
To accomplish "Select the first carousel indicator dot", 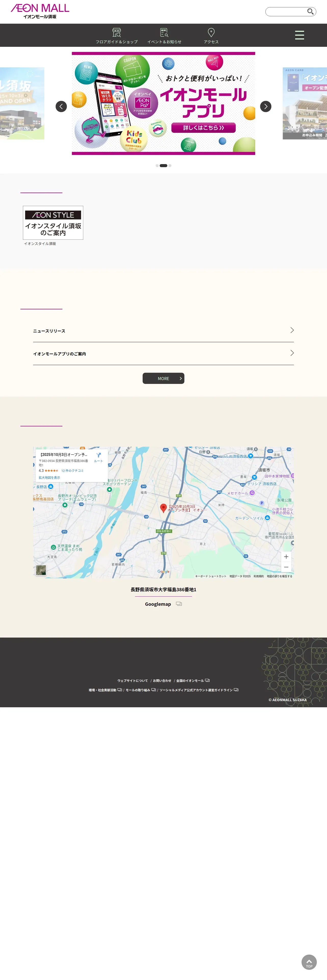I will pyautogui.click(x=157, y=165).
